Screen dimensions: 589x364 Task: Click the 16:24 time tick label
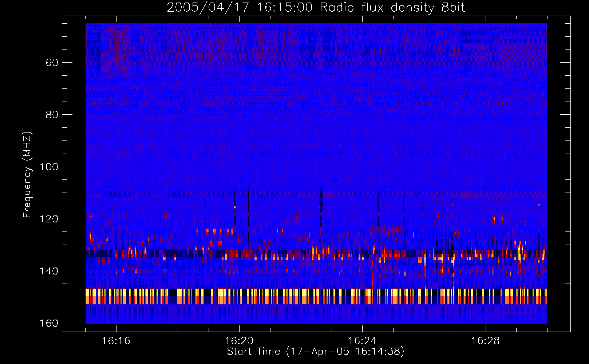[x=362, y=341]
